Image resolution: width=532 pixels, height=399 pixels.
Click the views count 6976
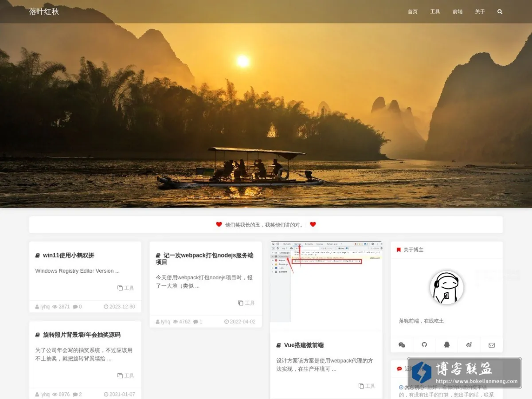(61, 395)
